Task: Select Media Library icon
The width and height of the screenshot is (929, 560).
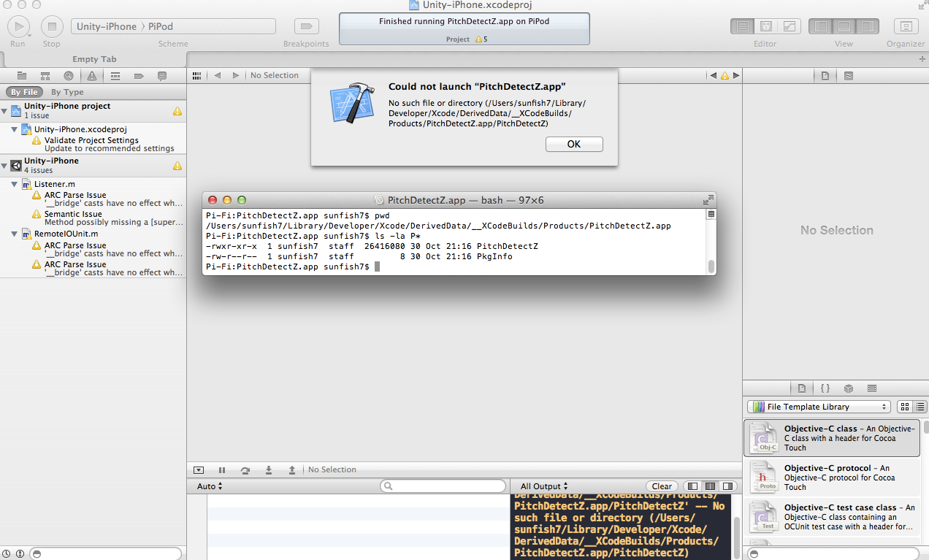Action: [871, 388]
